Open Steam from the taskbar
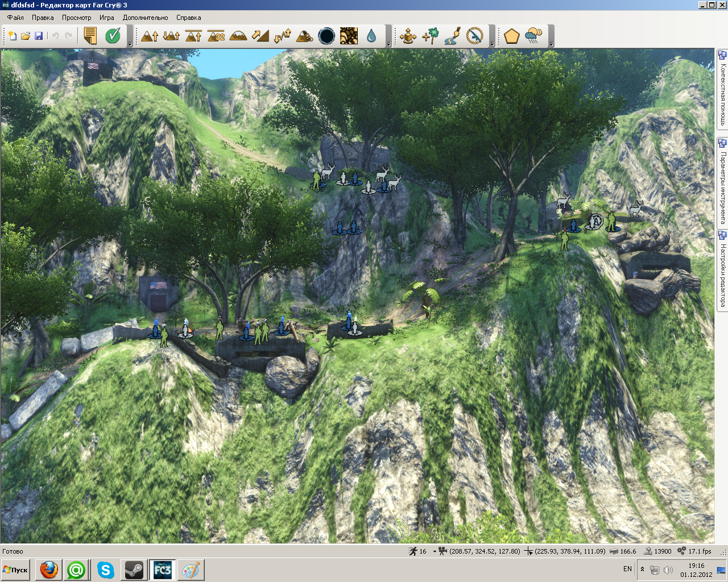728x582 pixels. click(134, 570)
